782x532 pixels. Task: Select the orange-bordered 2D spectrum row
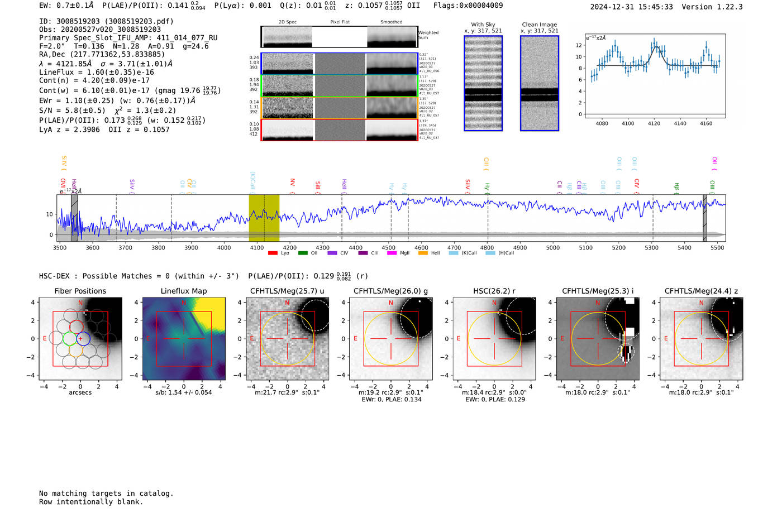tap(339, 108)
